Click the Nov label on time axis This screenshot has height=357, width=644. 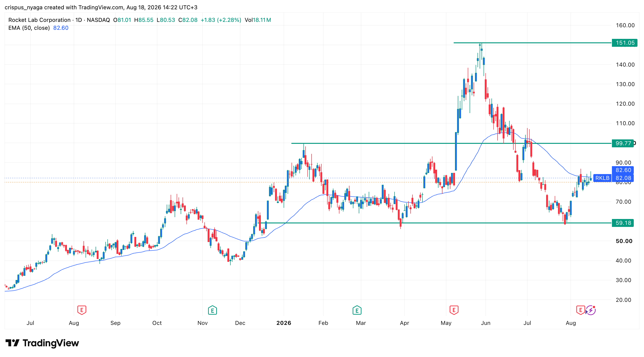[x=202, y=323]
